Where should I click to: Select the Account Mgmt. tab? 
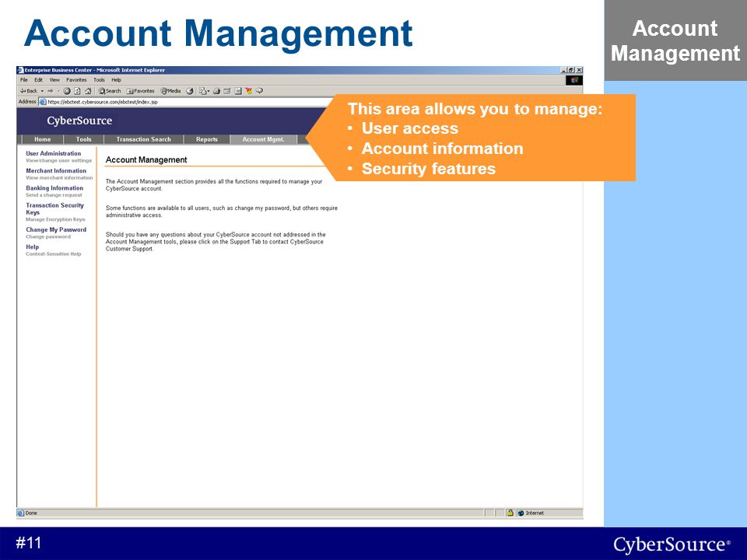pos(264,139)
